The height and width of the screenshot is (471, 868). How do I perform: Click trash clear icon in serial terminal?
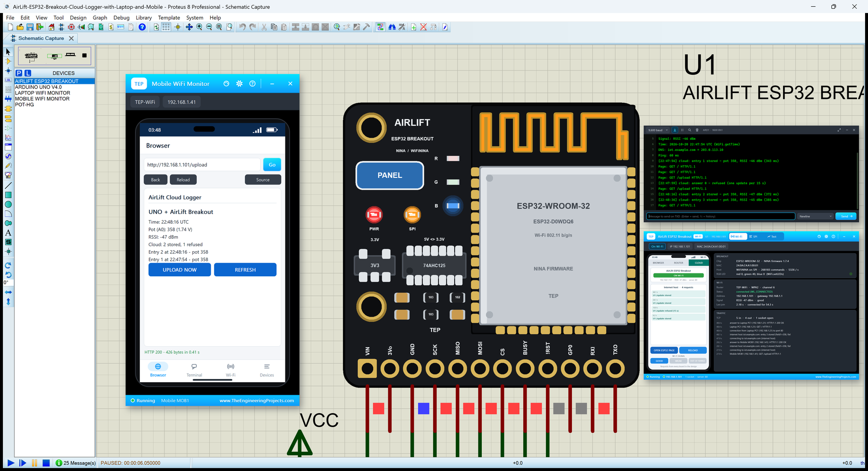(697, 130)
